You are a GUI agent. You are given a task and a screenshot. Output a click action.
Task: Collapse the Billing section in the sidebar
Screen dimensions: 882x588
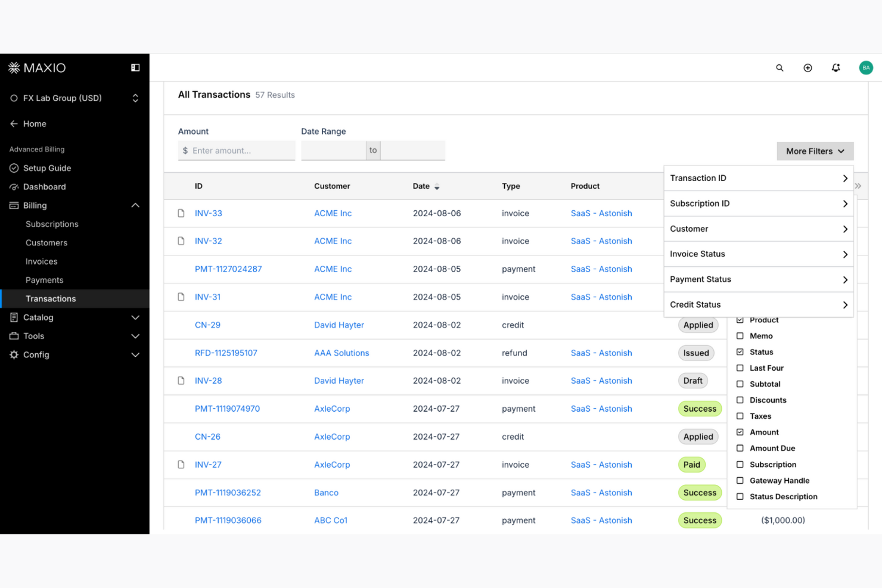point(135,205)
